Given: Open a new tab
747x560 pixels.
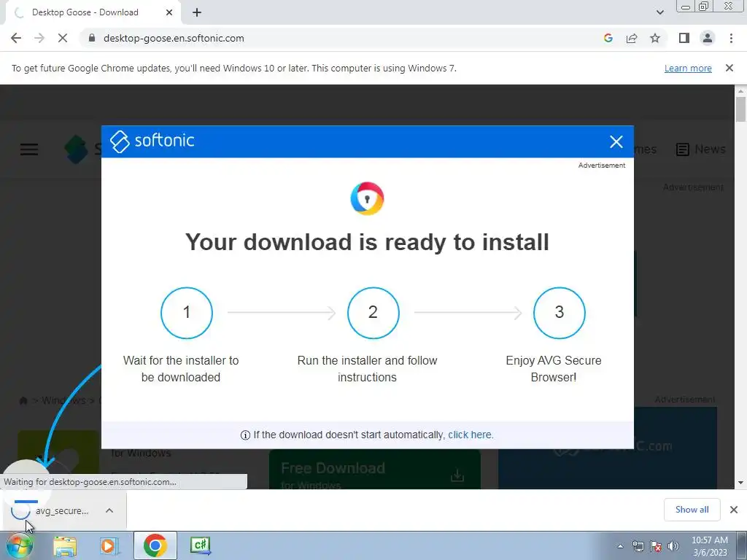Looking at the screenshot, I should [197, 12].
